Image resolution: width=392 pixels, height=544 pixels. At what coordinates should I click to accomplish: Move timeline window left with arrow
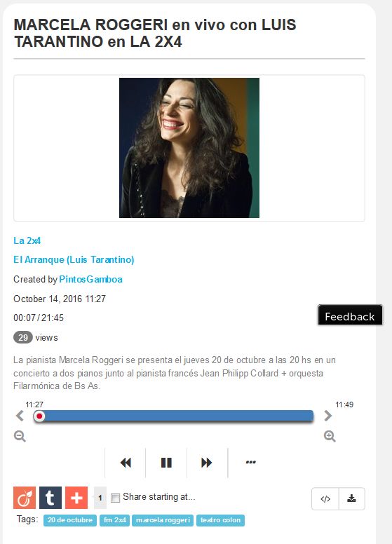[x=20, y=416]
